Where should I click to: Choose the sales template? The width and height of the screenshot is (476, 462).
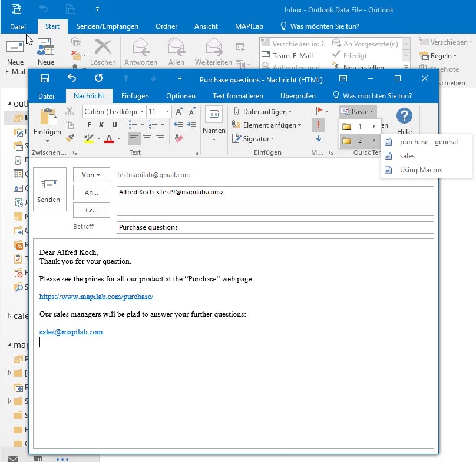[426, 156]
